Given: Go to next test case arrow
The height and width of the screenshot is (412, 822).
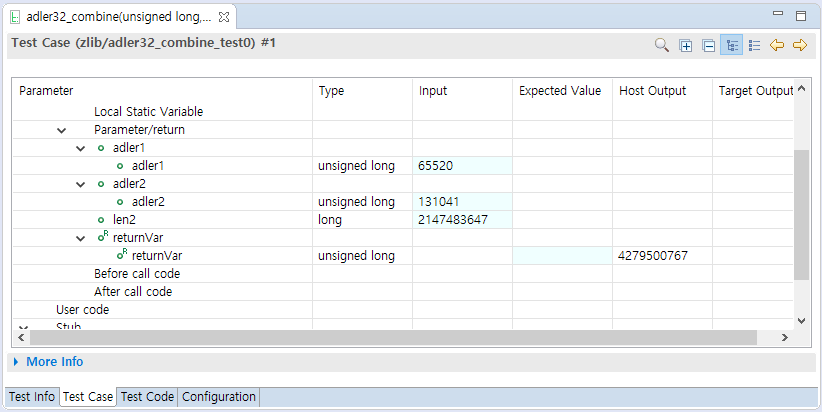Looking at the screenshot, I should 799,45.
